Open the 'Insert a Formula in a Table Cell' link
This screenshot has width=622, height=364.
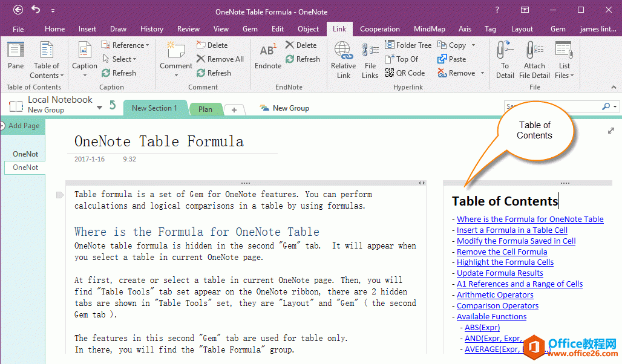(x=511, y=230)
